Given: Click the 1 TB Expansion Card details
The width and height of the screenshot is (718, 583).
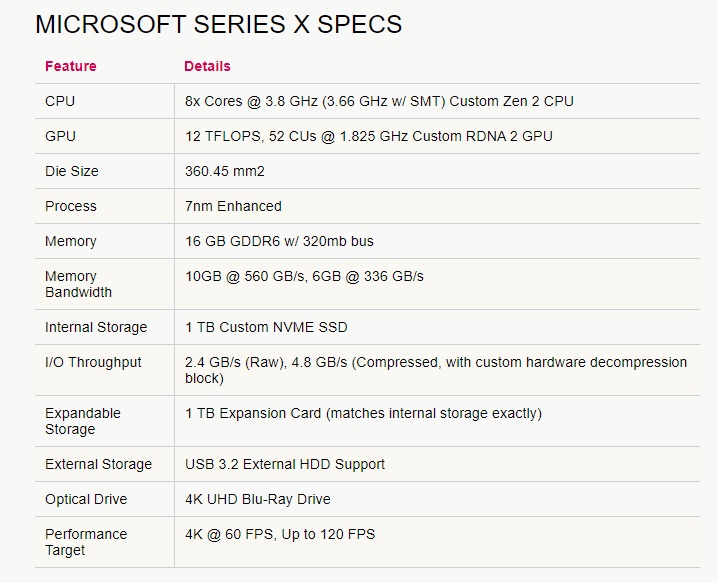Looking at the screenshot, I should coord(363,413).
